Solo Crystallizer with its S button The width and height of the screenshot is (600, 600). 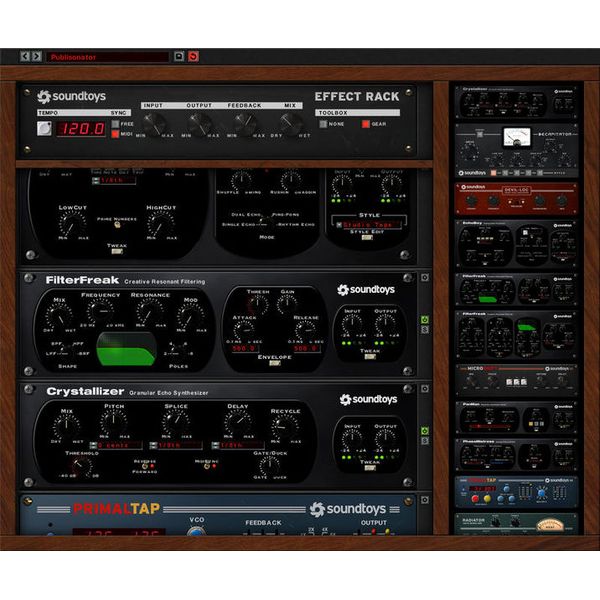click(x=425, y=441)
